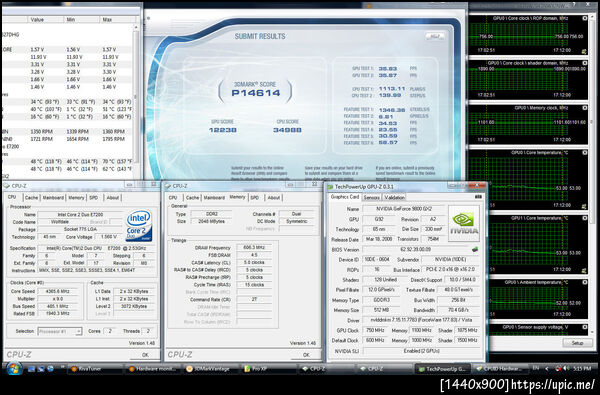600x395 pixels.
Task: Click the Core Speed value in CPU-Z
Action: (x=59, y=291)
